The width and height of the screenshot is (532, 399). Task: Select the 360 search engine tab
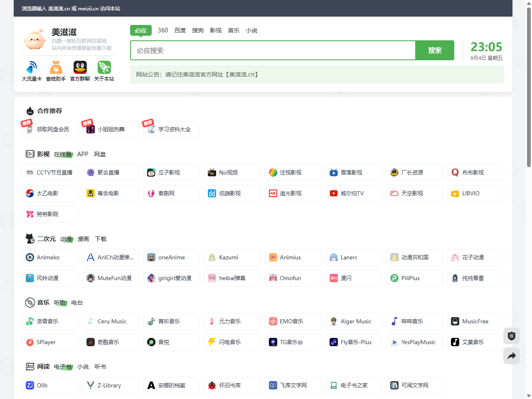(163, 30)
